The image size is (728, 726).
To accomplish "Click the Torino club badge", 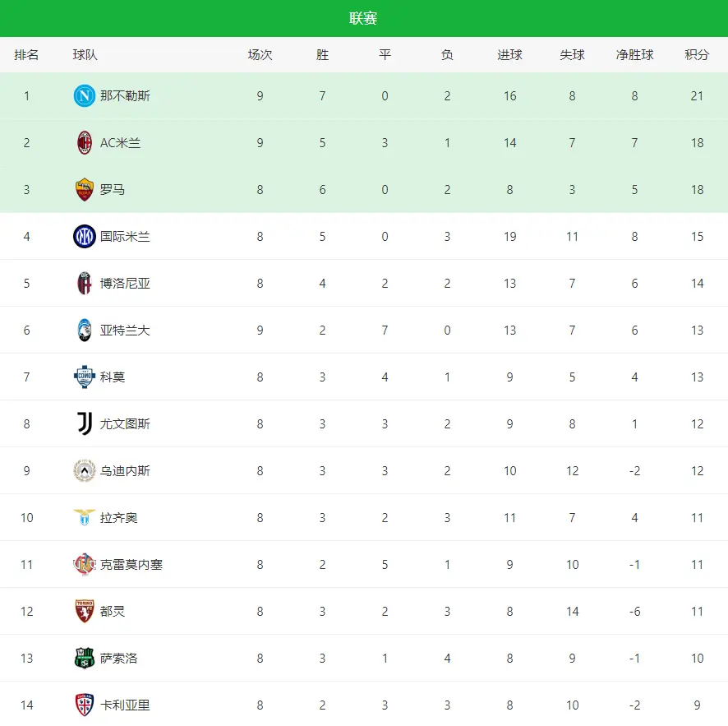I will point(85,612).
